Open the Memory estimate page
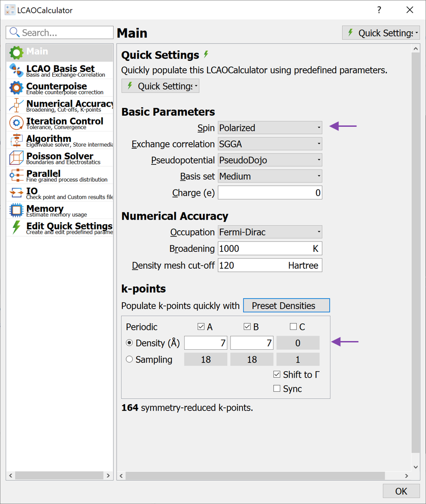The width and height of the screenshot is (426, 504). (60, 210)
